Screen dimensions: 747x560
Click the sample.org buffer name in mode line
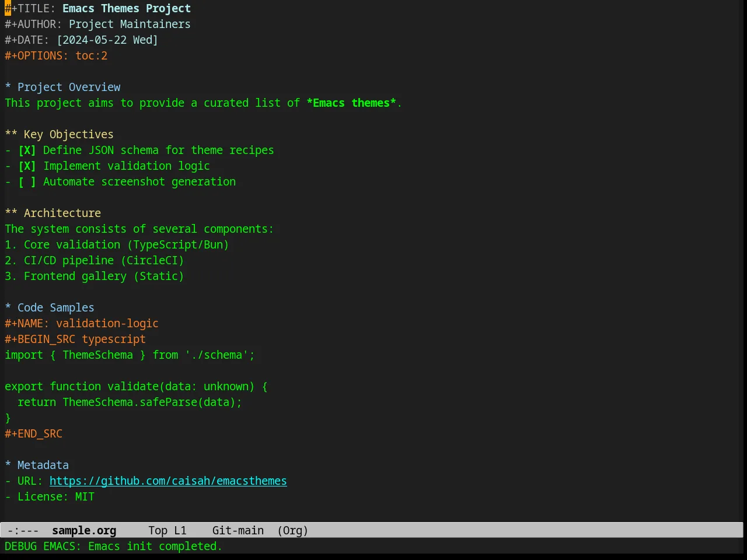tap(84, 530)
